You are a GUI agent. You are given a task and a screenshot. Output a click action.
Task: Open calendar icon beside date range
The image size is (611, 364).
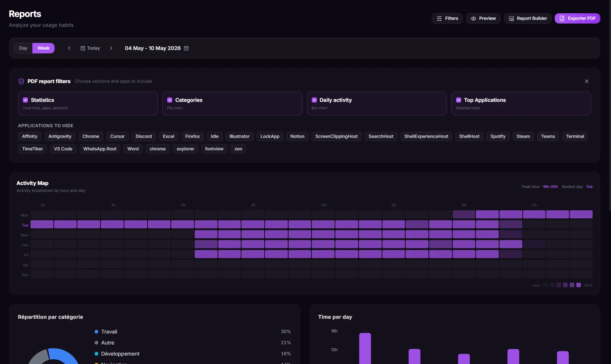click(x=186, y=48)
